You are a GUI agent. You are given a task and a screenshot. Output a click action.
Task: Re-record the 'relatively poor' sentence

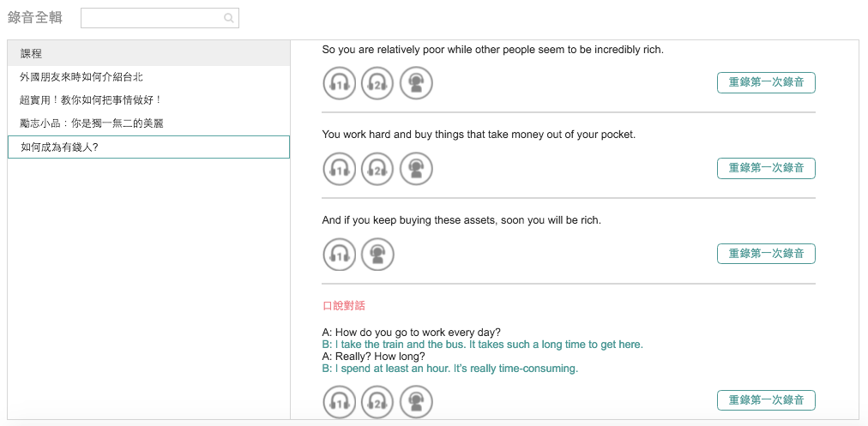pos(766,83)
